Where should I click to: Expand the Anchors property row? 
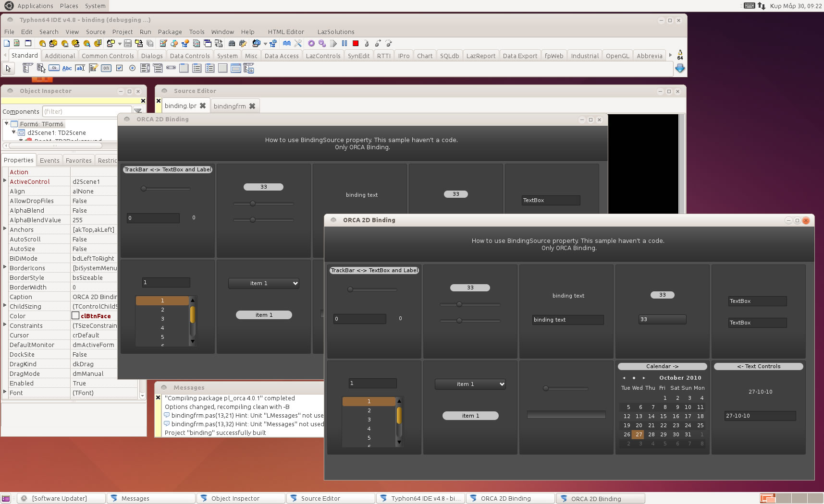pyautogui.click(x=5, y=228)
